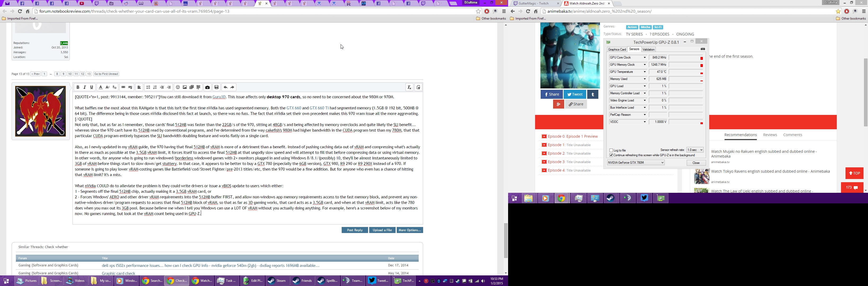Image resolution: width=868 pixels, height=286 pixels.
Task: Click the insert image icon in editor
Action: coord(185,87)
